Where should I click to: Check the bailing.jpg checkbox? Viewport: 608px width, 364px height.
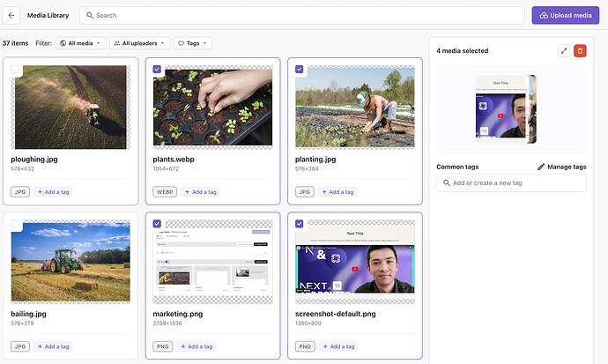pyautogui.click(x=15, y=224)
